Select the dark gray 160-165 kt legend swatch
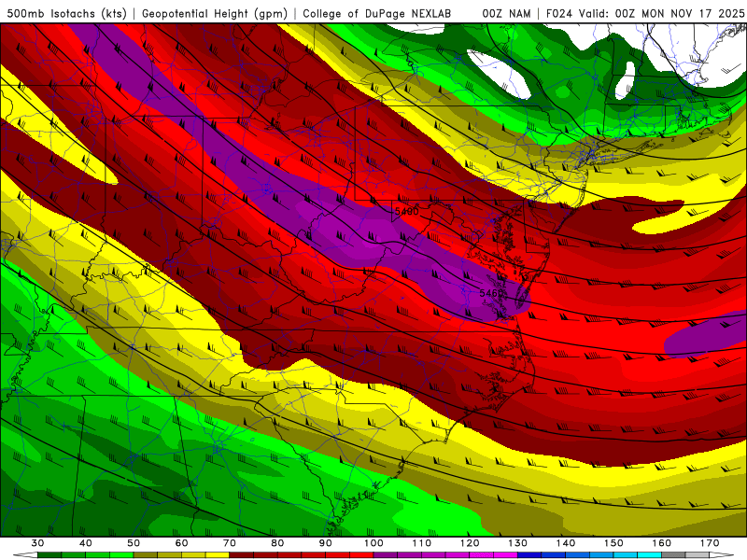The height and width of the screenshot is (560, 747). point(673,555)
